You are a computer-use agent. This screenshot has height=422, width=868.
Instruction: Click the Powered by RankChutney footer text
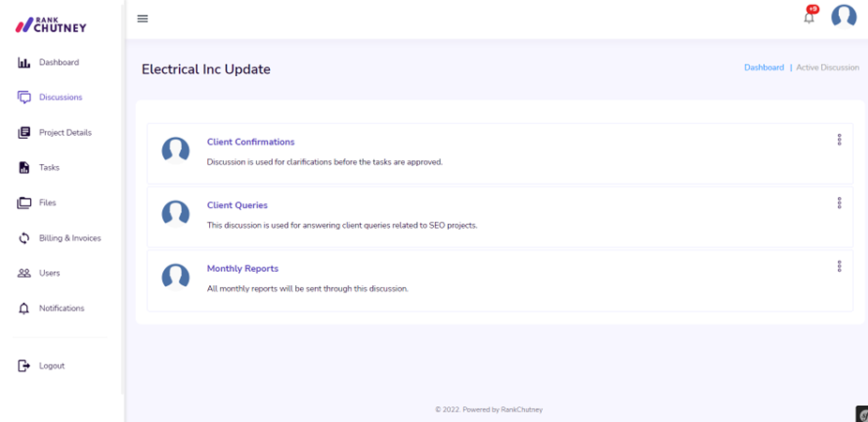coord(488,410)
